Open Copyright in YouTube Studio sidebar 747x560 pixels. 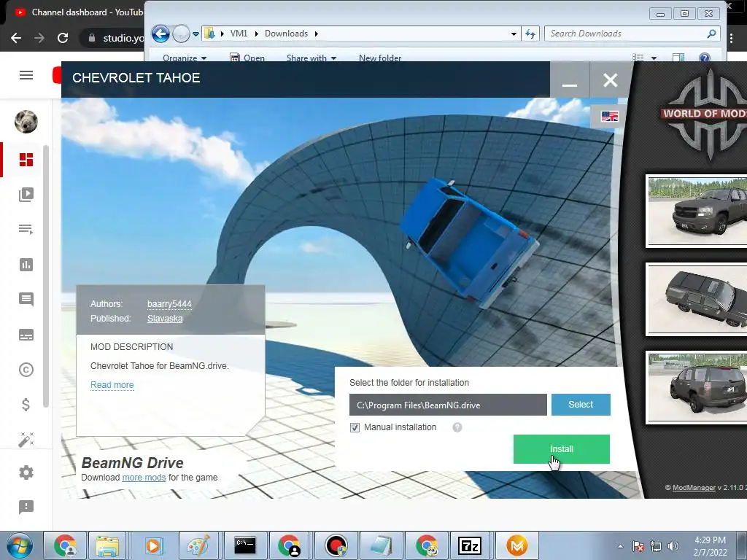coord(26,370)
